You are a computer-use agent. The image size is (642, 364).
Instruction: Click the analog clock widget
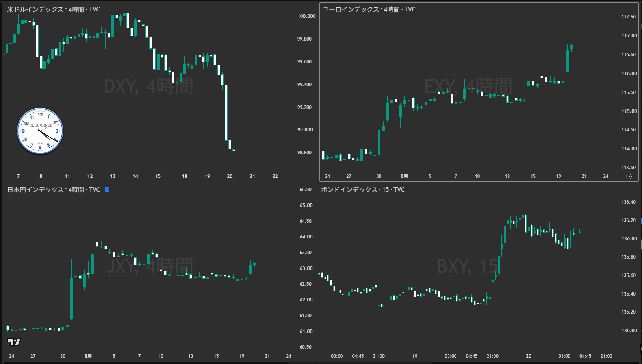tap(40, 131)
